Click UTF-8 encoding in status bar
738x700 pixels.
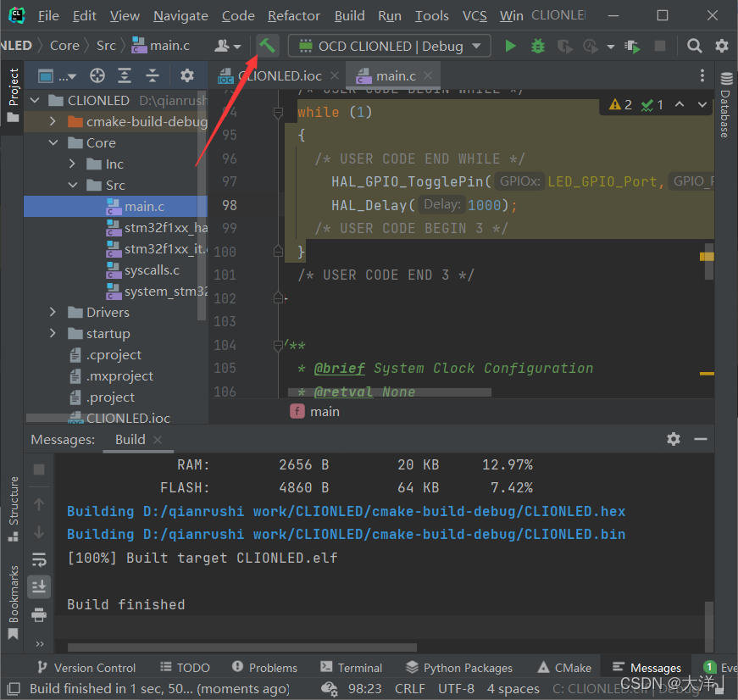[x=456, y=689]
